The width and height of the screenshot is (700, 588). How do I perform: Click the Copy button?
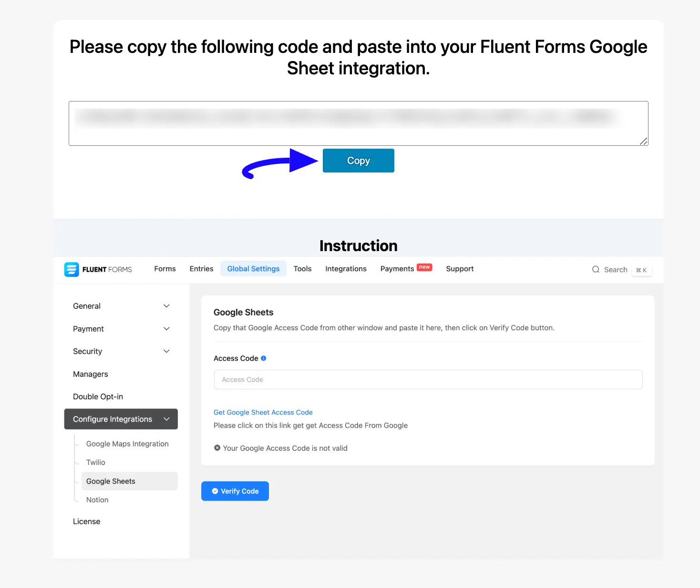(x=359, y=161)
